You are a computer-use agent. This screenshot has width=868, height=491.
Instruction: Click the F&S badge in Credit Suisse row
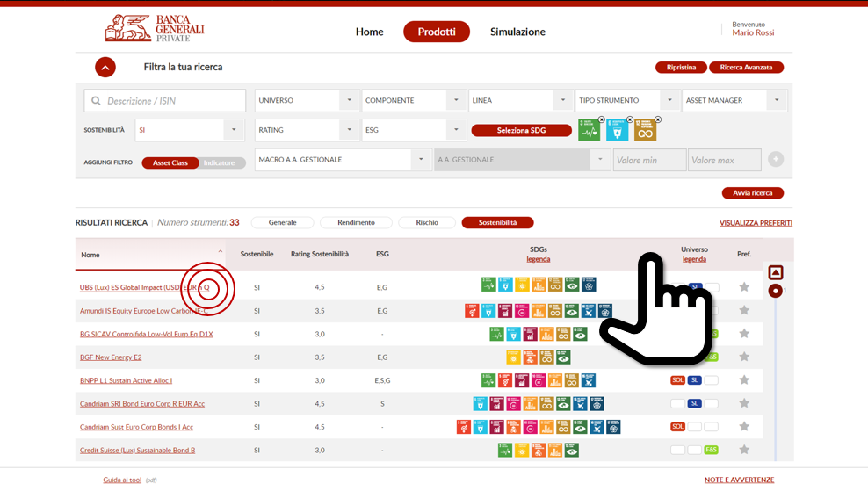click(x=711, y=450)
